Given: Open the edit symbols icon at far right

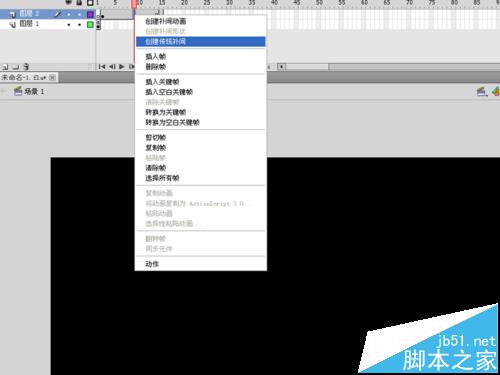Looking at the screenshot, I should pos(496,91).
